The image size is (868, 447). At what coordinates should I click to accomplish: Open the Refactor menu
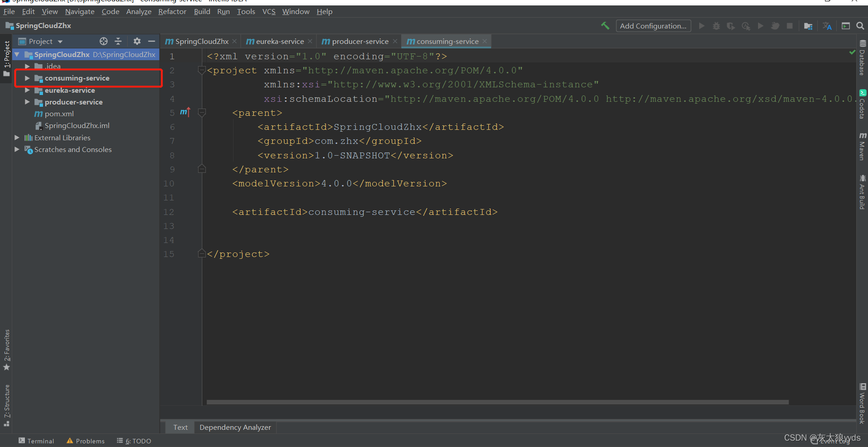pyautogui.click(x=172, y=11)
